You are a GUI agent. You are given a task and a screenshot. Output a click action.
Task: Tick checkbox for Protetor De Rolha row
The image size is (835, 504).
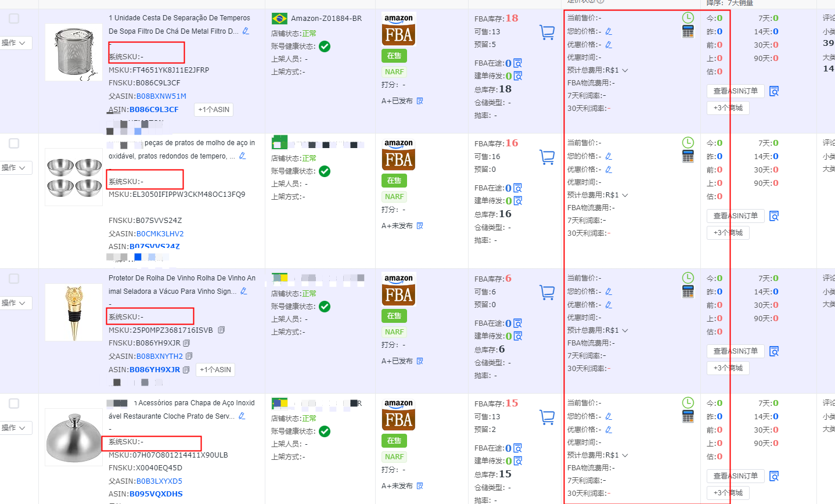click(14, 279)
